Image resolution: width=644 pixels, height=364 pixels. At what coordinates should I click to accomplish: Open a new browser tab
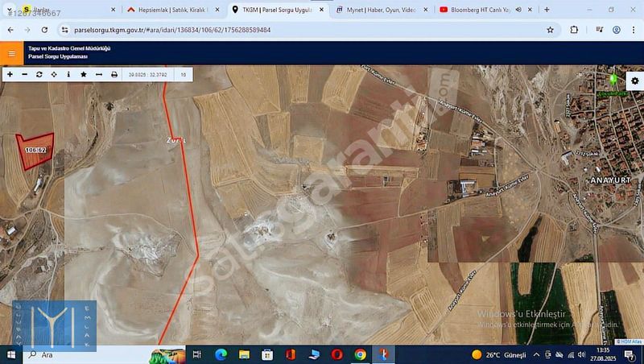(547, 10)
